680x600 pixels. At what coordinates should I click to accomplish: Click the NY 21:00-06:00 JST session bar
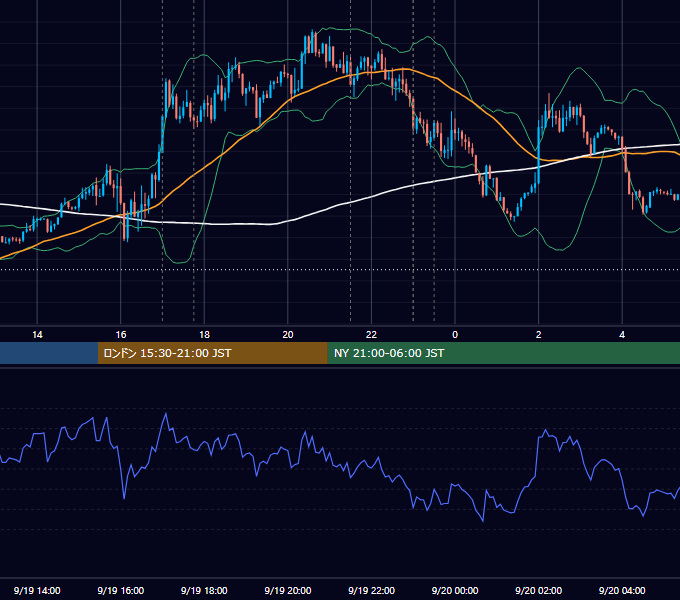pyautogui.click(x=503, y=353)
